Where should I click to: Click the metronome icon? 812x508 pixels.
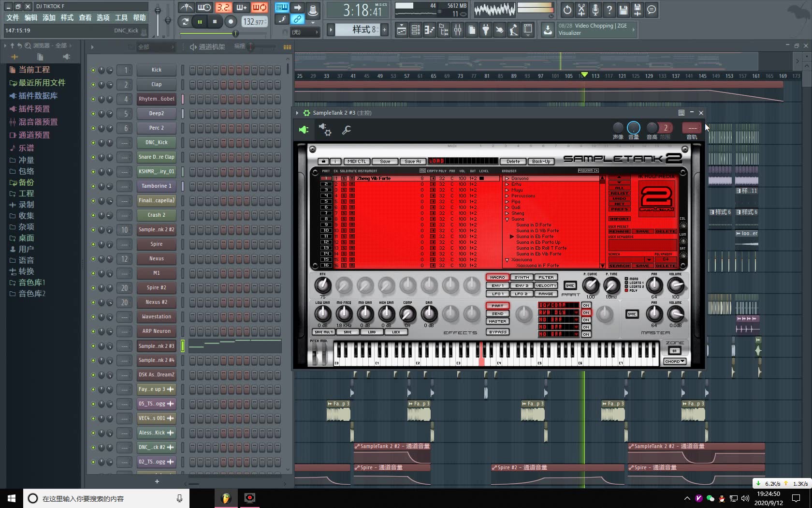tap(186, 7)
